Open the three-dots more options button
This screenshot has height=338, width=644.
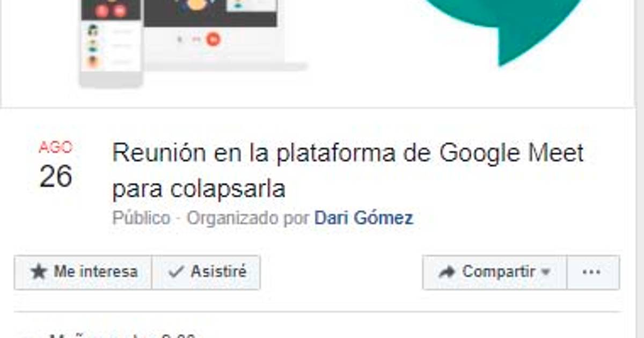tap(593, 273)
